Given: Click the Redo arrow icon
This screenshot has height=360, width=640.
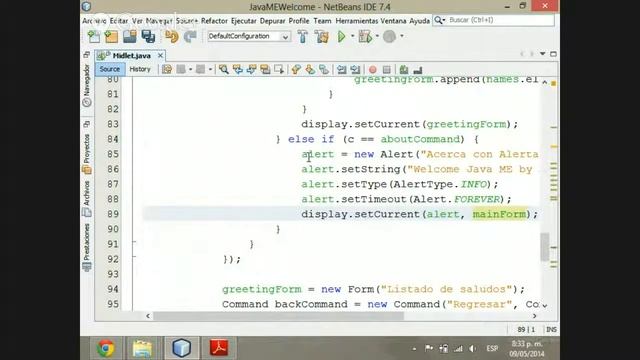Looking at the screenshot, I should 190,37.
